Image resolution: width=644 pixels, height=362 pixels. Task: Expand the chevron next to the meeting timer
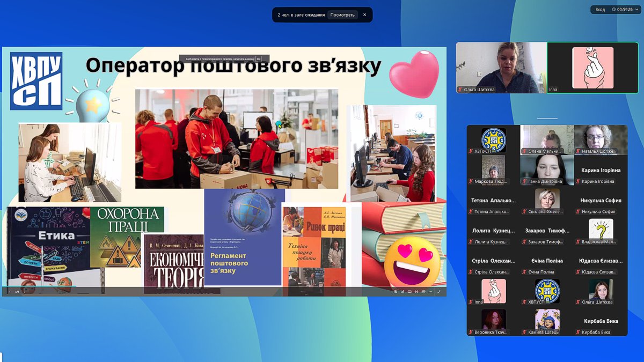pos(636,10)
